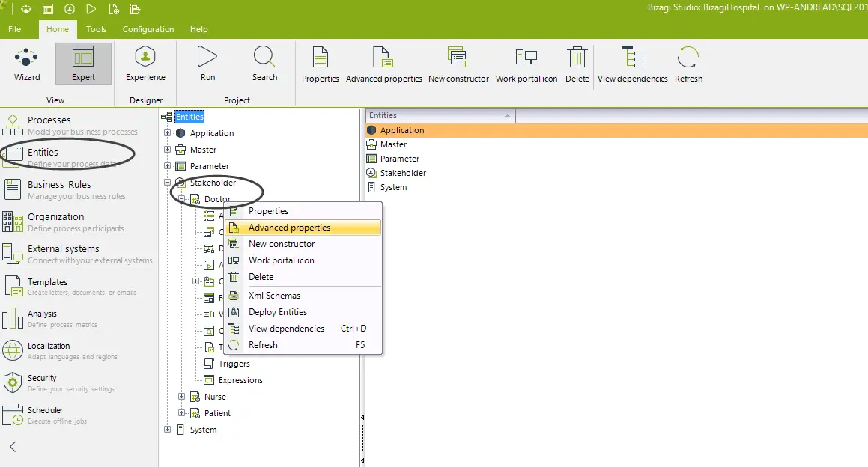Collapse the Doctor tree node
Viewport: 868px width, 467px height.
(x=181, y=198)
